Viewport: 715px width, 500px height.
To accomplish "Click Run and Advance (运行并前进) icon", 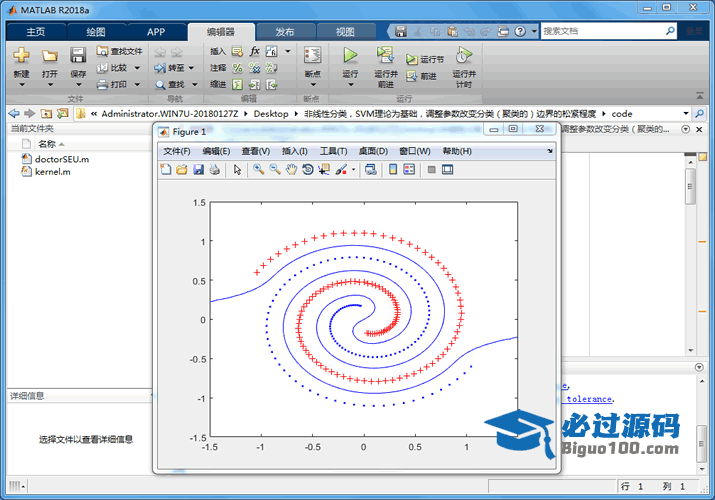I will 385,55.
